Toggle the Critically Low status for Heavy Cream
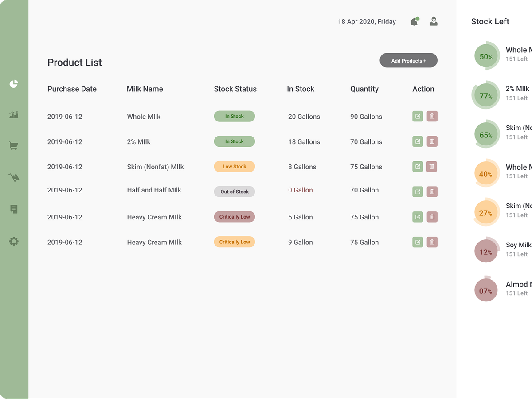 [234, 217]
